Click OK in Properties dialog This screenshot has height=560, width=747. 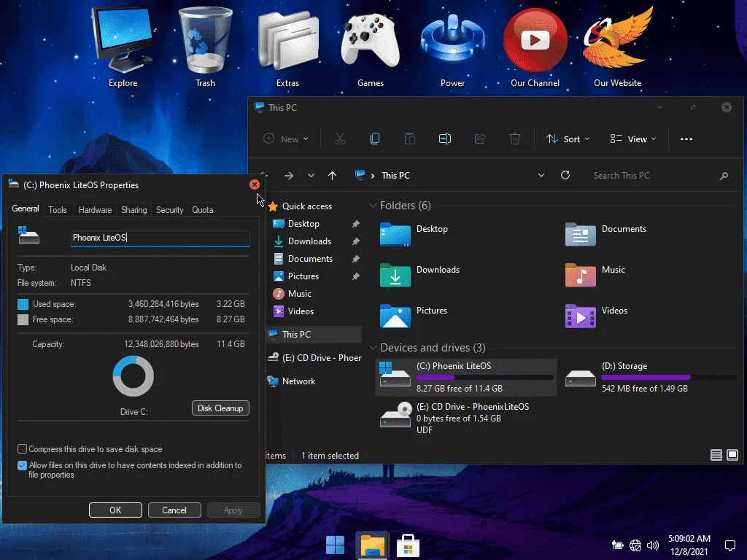(115, 510)
